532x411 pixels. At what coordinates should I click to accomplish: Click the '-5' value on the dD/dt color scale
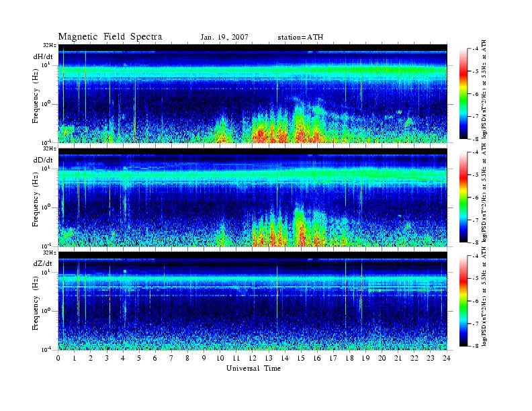476,175
